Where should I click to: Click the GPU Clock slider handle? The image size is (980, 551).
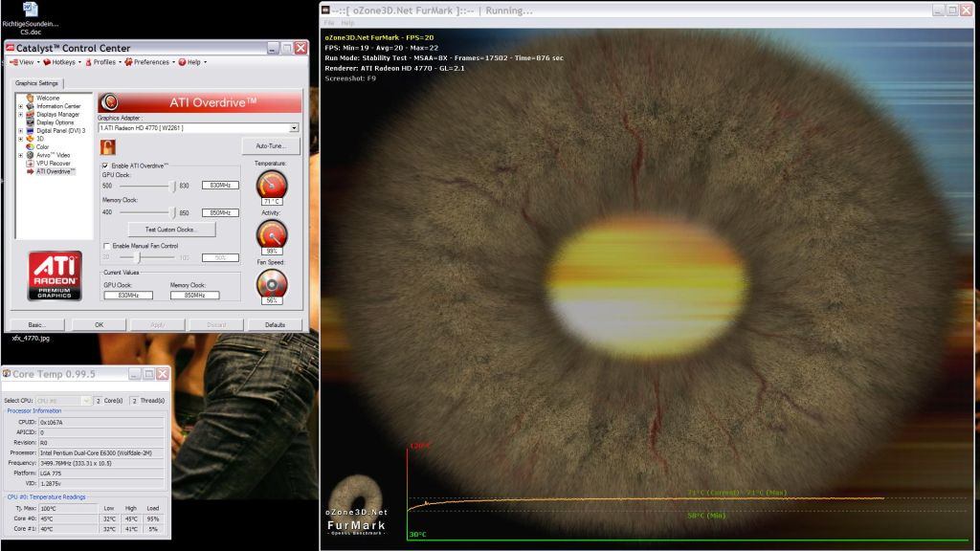click(x=174, y=186)
